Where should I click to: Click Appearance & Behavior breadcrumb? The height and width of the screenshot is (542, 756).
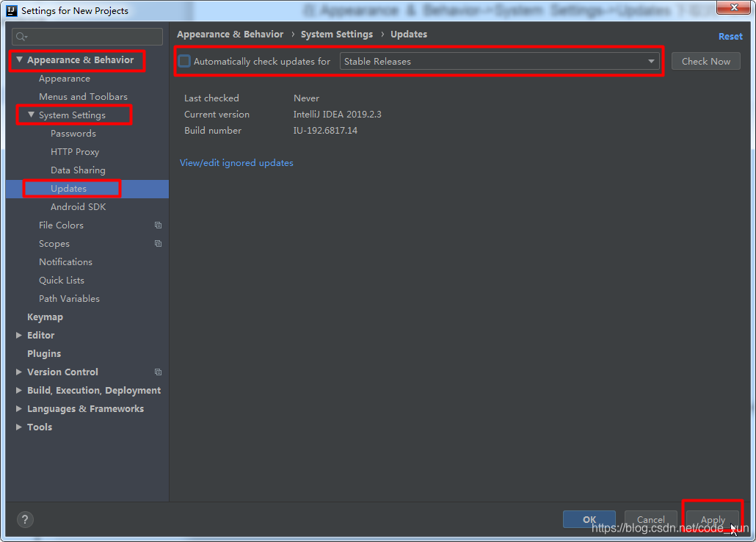click(230, 35)
